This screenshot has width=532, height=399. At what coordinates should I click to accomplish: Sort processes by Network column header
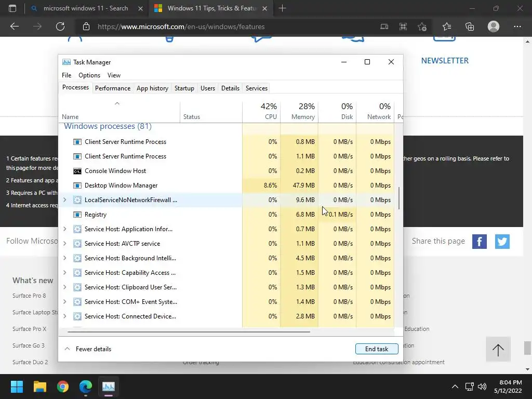click(375, 112)
